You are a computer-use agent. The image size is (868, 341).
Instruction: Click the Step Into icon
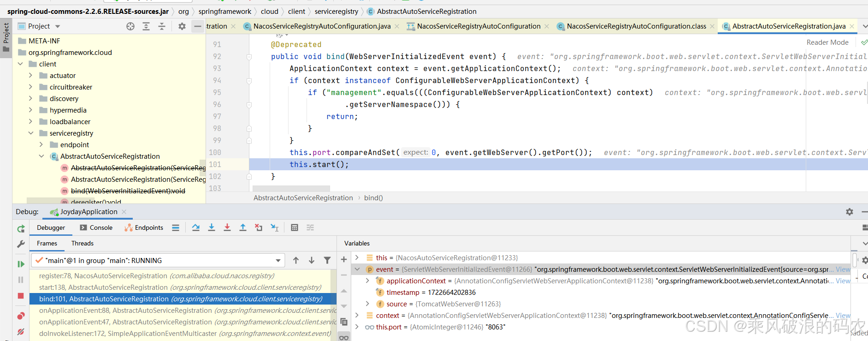[212, 227]
